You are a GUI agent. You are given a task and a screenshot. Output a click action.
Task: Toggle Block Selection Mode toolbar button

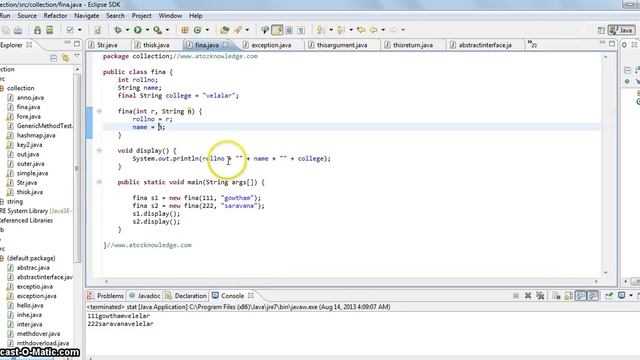289,30
